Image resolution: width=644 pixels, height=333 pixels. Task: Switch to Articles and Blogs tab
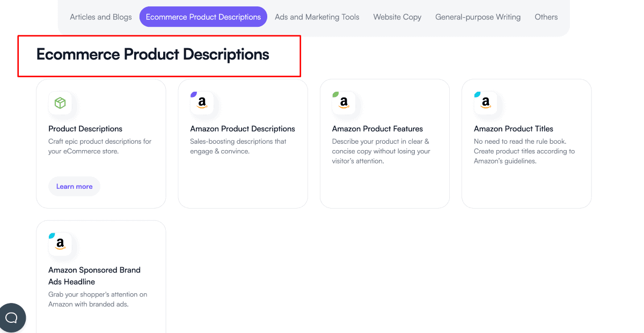(x=101, y=17)
